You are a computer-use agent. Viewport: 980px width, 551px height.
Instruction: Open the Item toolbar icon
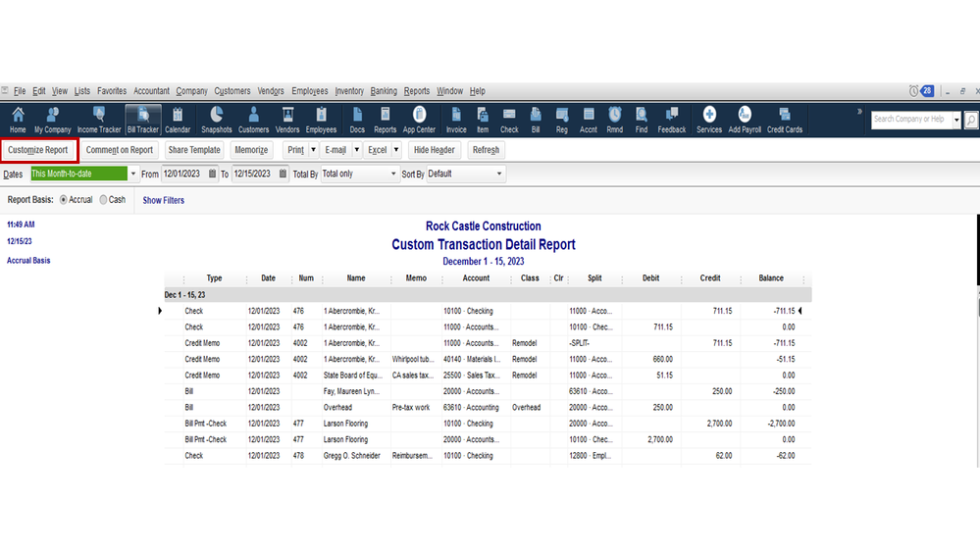coord(483,120)
